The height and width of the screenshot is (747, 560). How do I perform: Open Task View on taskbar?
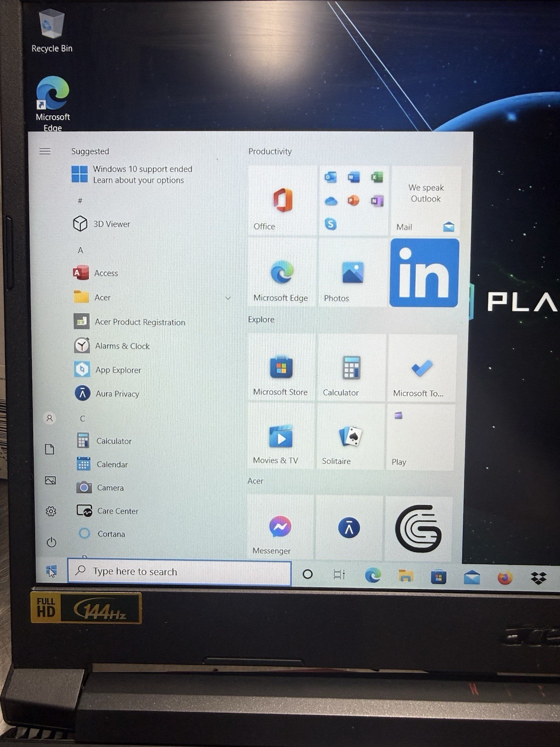tap(339, 575)
